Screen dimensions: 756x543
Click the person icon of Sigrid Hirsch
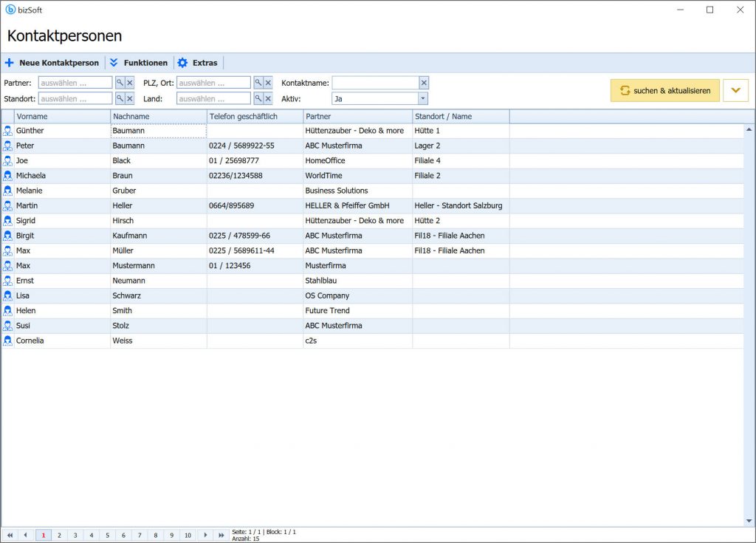click(x=7, y=221)
